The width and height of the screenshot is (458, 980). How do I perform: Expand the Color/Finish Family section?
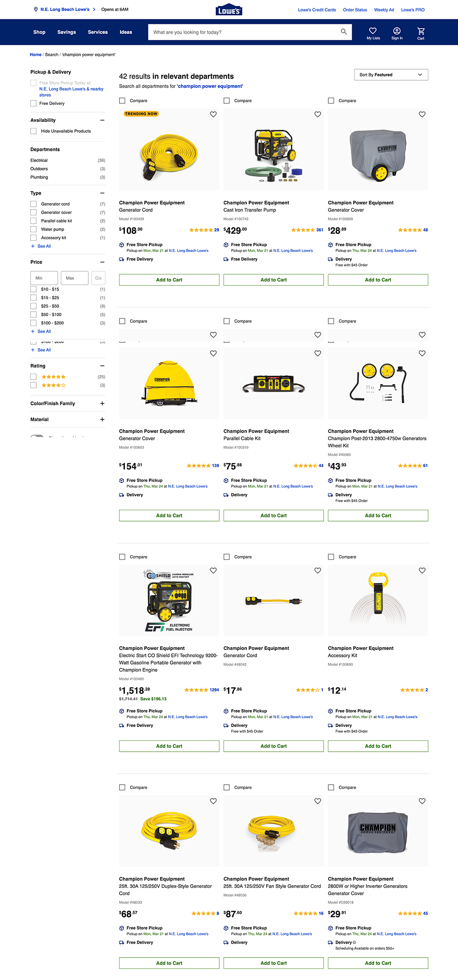point(102,403)
